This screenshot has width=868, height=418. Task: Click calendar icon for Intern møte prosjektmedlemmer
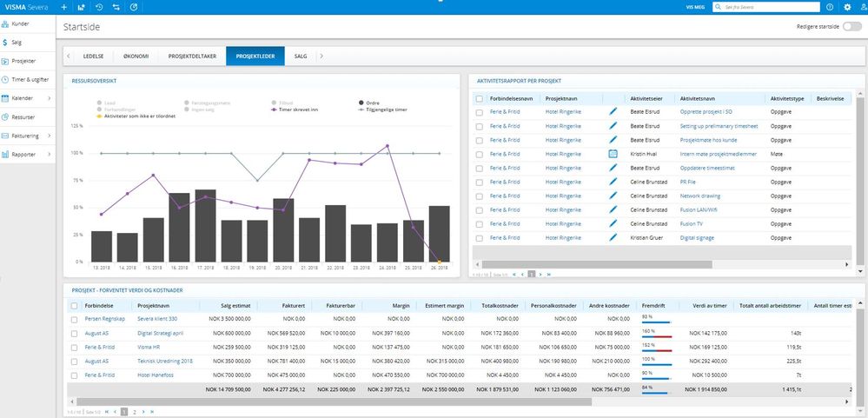(x=613, y=154)
